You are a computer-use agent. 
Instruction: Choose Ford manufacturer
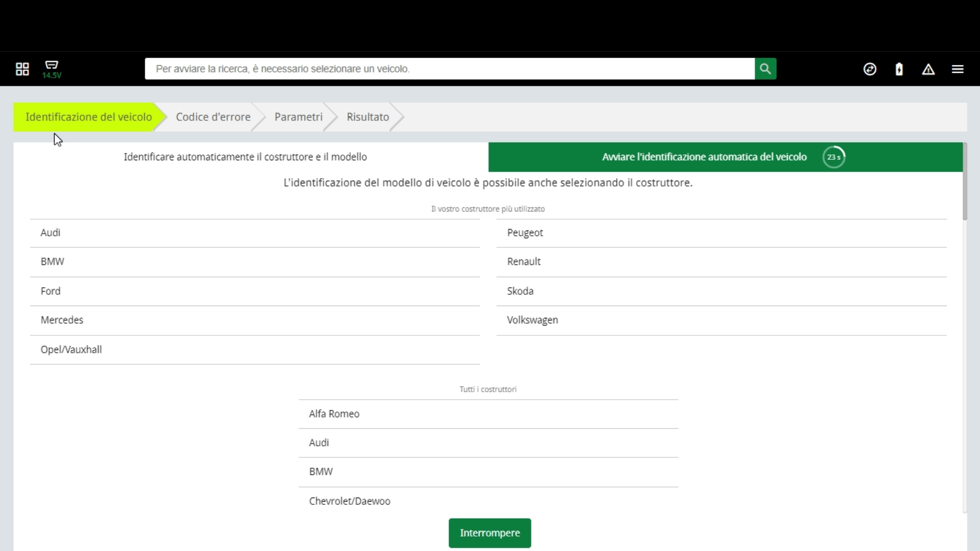pyautogui.click(x=255, y=291)
